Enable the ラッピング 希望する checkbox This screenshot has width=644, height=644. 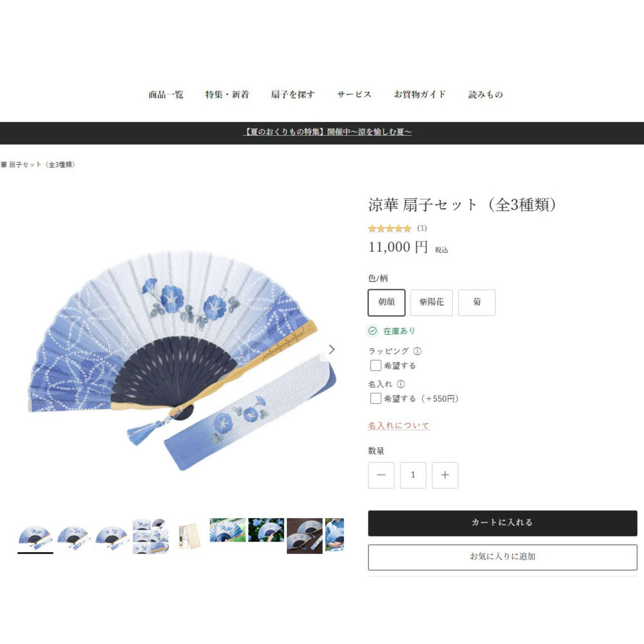(375, 365)
